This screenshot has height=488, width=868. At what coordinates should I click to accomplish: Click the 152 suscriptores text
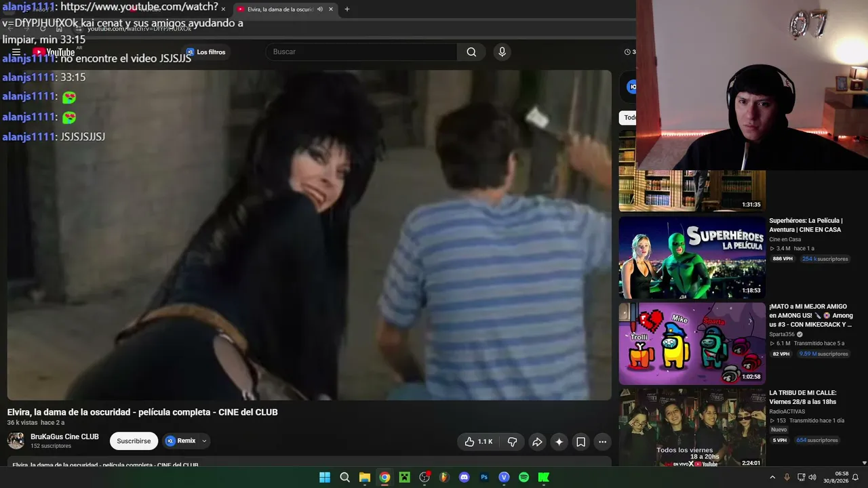pyautogui.click(x=51, y=446)
